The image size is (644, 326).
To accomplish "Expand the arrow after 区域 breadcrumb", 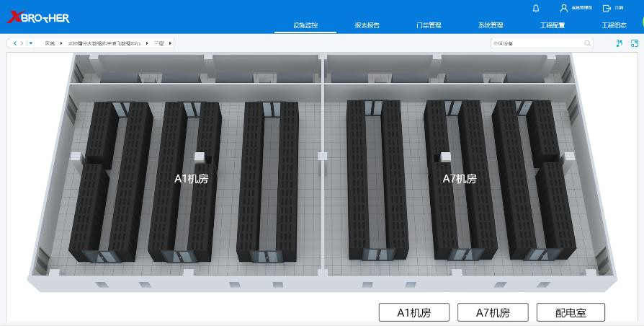I will 61,43.
